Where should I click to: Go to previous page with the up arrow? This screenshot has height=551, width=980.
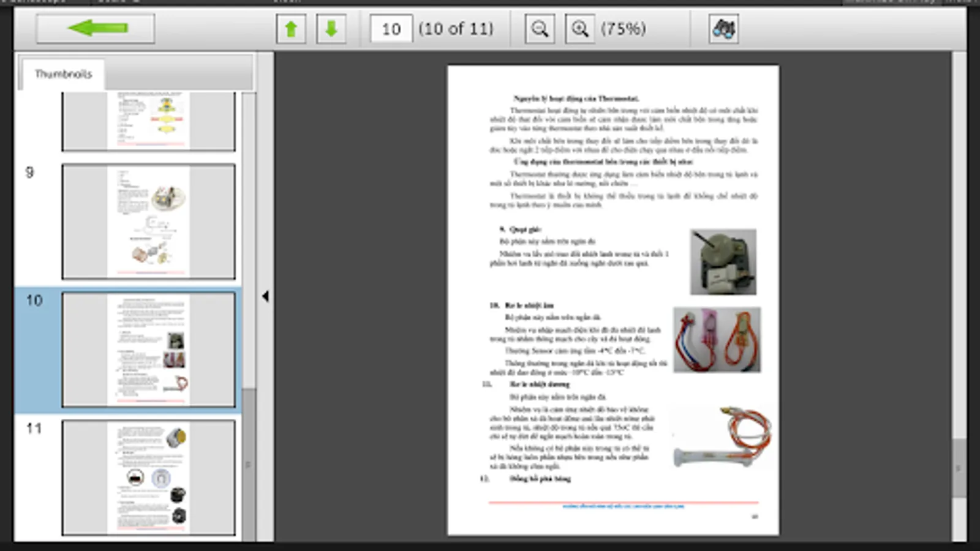(291, 28)
